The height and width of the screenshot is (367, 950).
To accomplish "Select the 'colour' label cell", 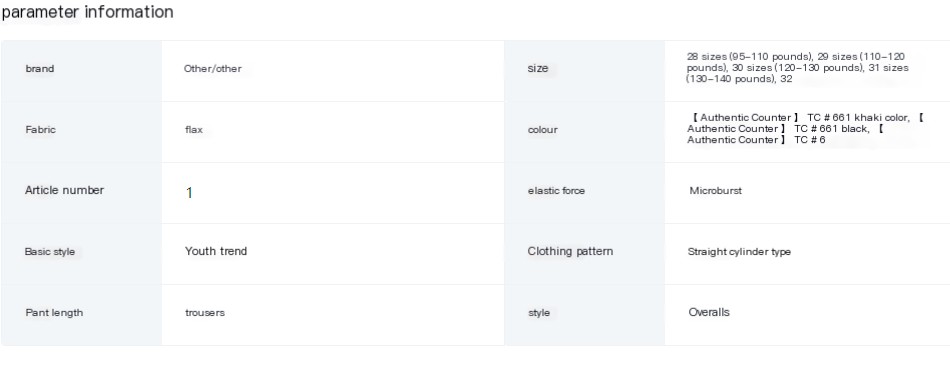I will click(584, 132).
